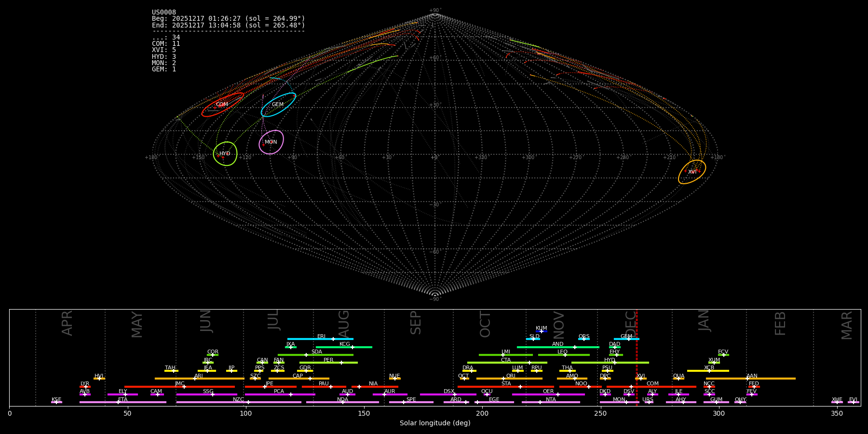Click the 'Solar longitude (deg)' axis title
The width and height of the screenshot is (868, 434).
coord(435,423)
